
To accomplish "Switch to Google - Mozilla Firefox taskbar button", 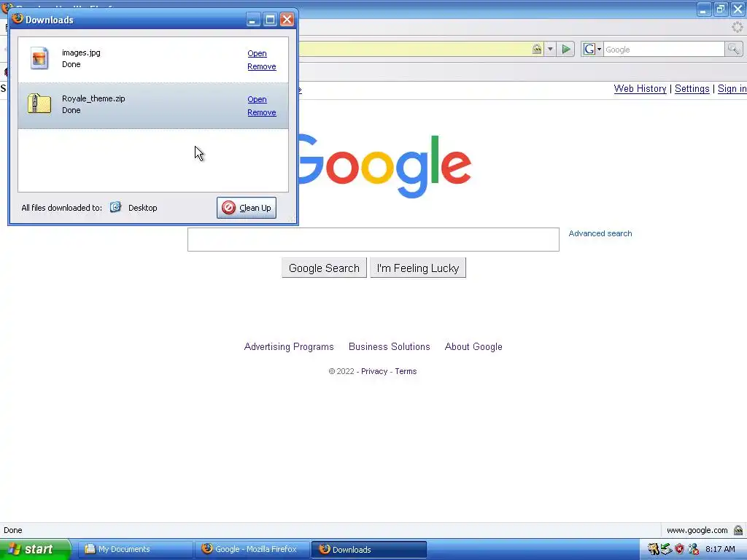I will (252, 549).
